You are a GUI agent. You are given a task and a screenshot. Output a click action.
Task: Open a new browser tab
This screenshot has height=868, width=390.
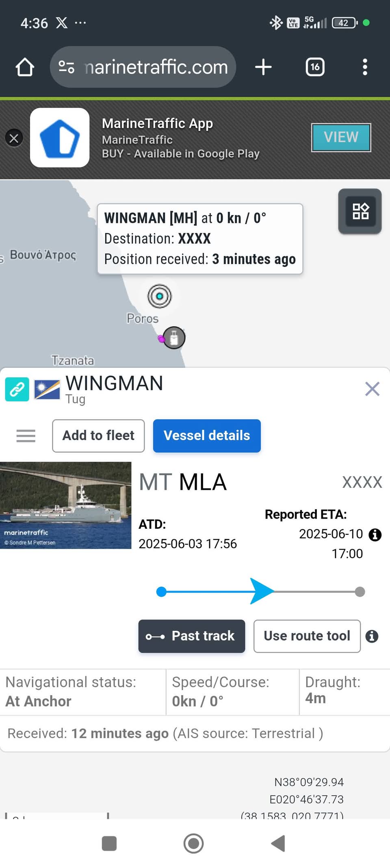[263, 67]
